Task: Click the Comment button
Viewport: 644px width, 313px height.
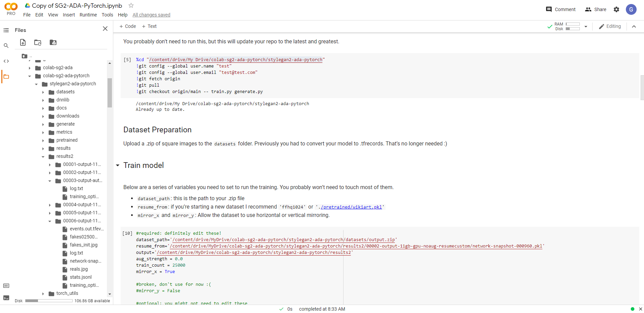Action: coord(561,9)
